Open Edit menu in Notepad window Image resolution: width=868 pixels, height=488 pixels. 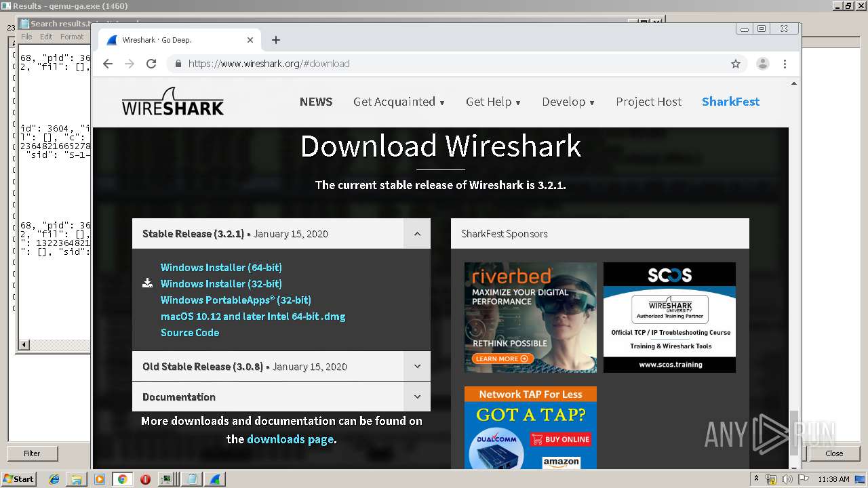pos(46,37)
